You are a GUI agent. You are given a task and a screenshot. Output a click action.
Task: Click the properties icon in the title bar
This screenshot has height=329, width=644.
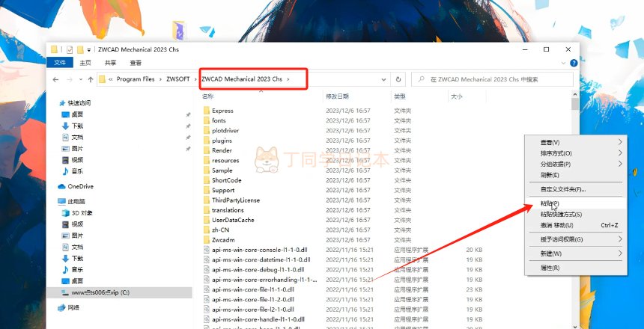click(70, 49)
